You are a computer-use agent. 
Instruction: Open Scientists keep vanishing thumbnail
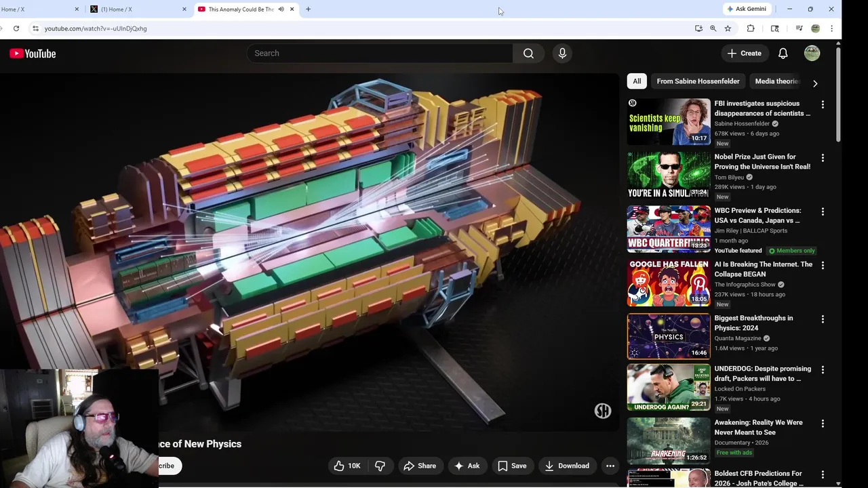click(x=669, y=121)
